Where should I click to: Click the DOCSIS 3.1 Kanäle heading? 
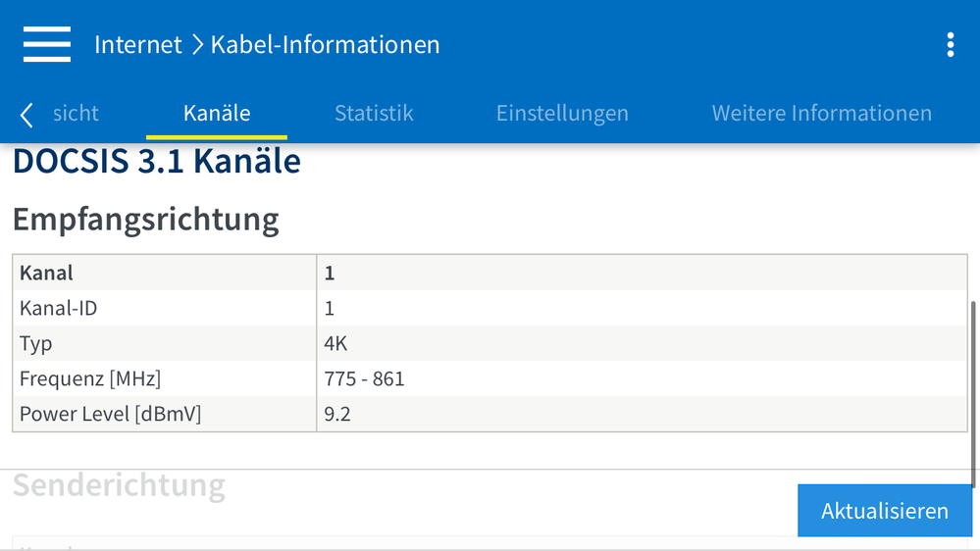(157, 162)
